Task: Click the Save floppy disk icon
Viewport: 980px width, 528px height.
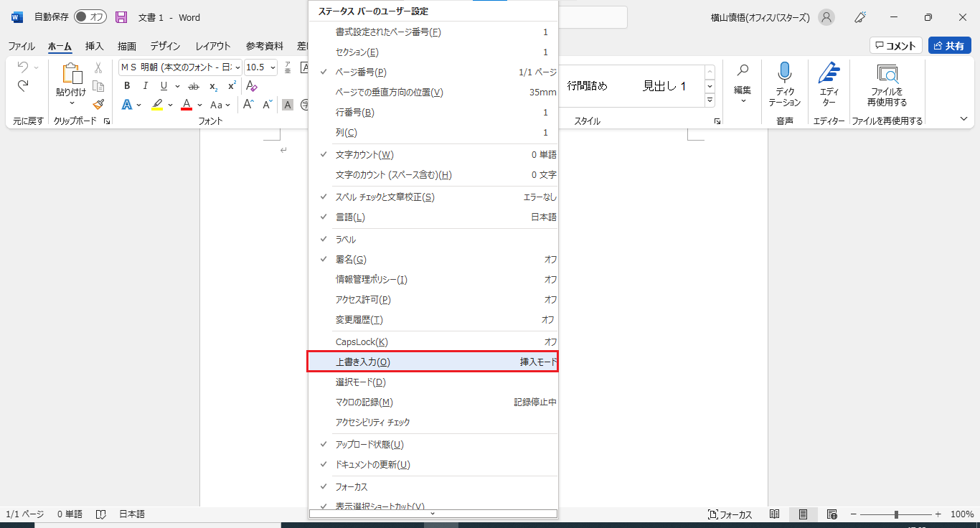Action: [x=121, y=17]
